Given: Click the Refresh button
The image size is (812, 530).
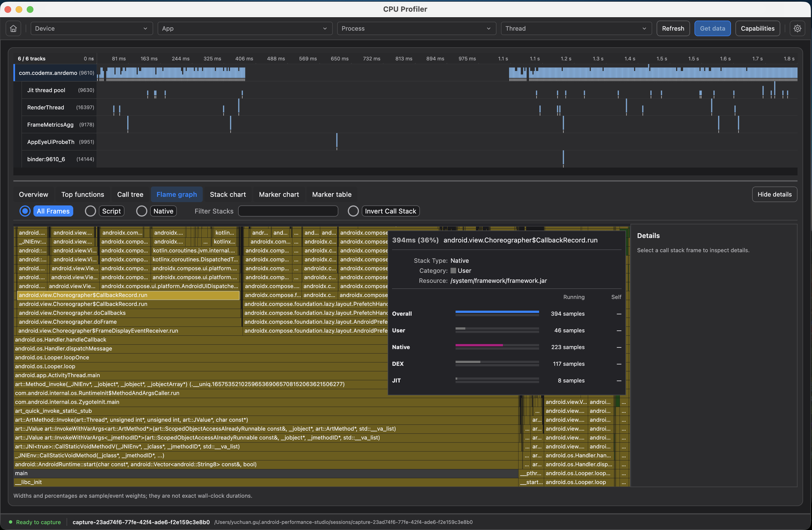Looking at the screenshot, I should 673,28.
